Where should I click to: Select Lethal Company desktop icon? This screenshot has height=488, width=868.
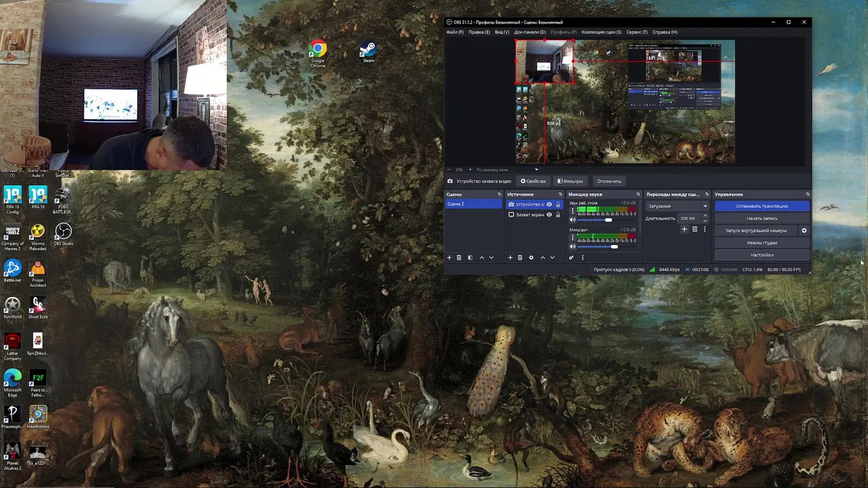point(12,346)
